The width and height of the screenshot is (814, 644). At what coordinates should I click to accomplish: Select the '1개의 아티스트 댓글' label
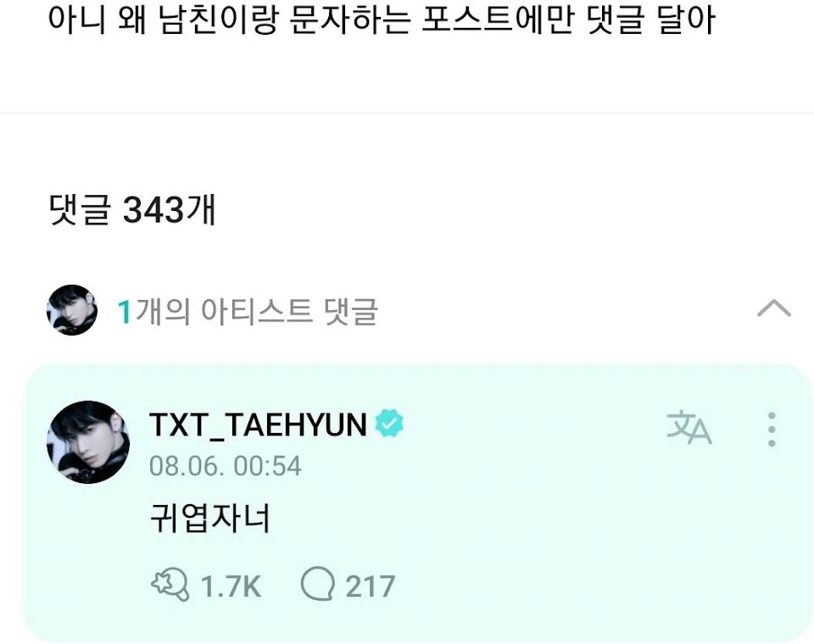pyautogui.click(x=248, y=311)
